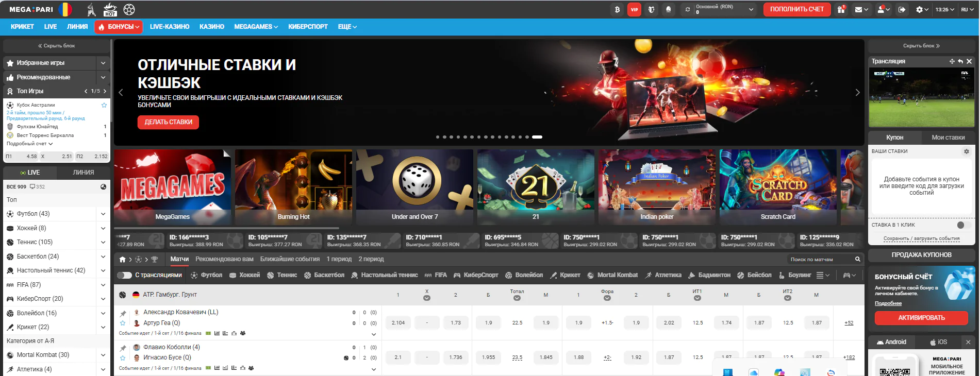The width and height of the screenshot is (980, 376).
Task: Select the 1 период tab
Action: click(339, 259)
